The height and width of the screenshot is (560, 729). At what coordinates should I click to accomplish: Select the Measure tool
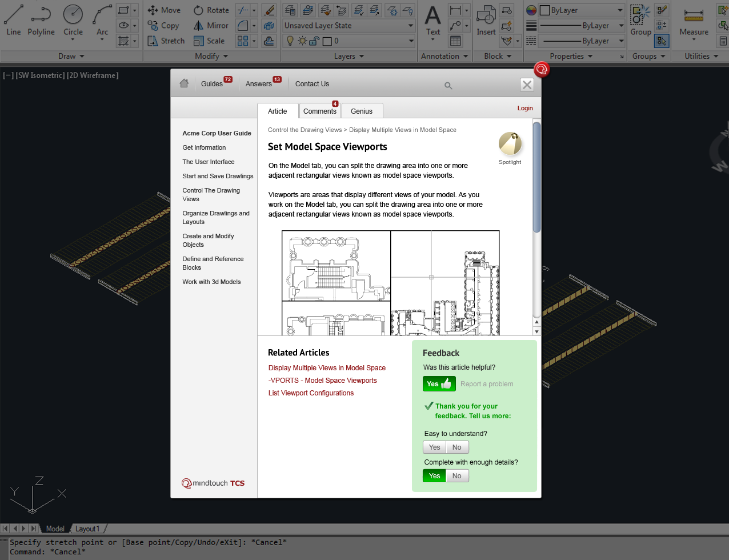tap(694, 21)
